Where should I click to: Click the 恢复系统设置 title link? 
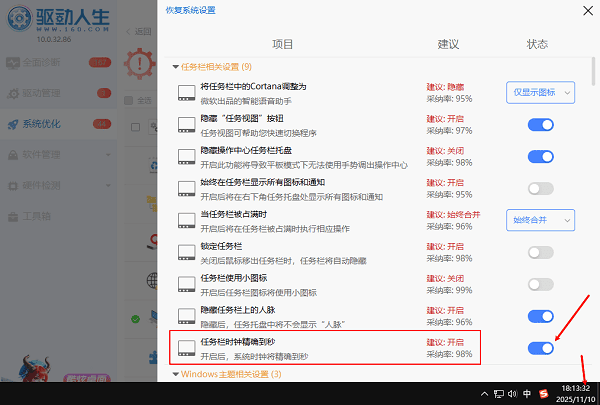point(191,10)
